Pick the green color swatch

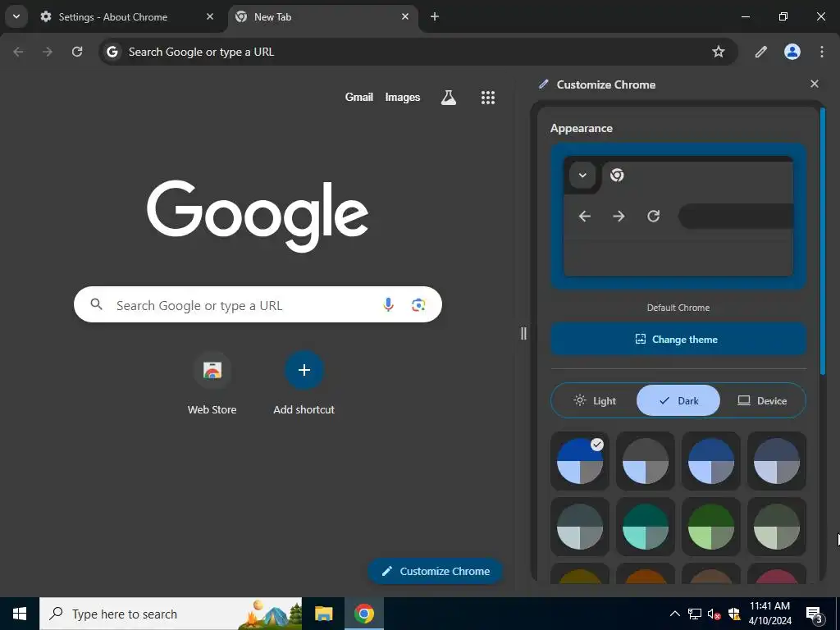tap(711, 527)
